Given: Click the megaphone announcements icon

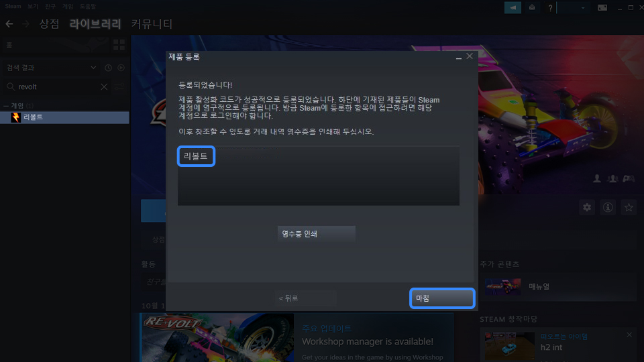Looking at the screenshot, I should 513,7.
